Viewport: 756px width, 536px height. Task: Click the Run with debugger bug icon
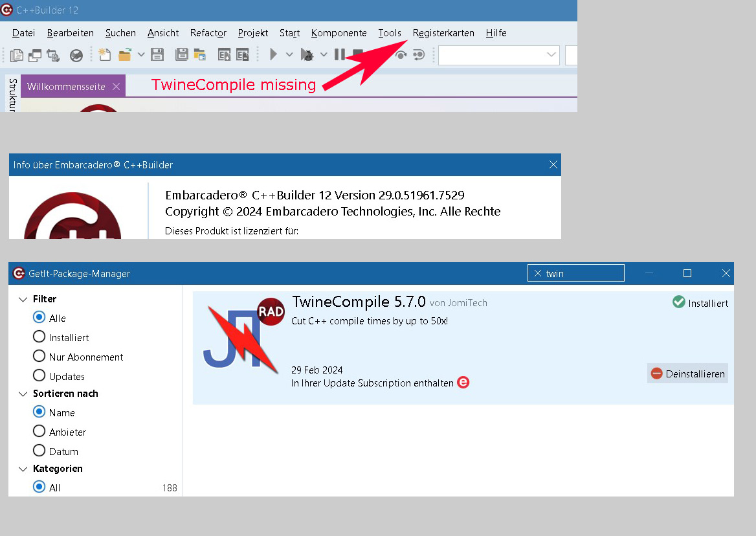click(x=307, y=55)
